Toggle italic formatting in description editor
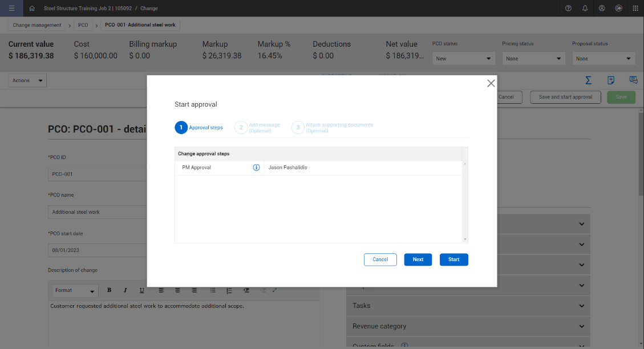Image resolution: width=644 pixels, height=349 pixels. pyautogui.click(x=125, y=290)
